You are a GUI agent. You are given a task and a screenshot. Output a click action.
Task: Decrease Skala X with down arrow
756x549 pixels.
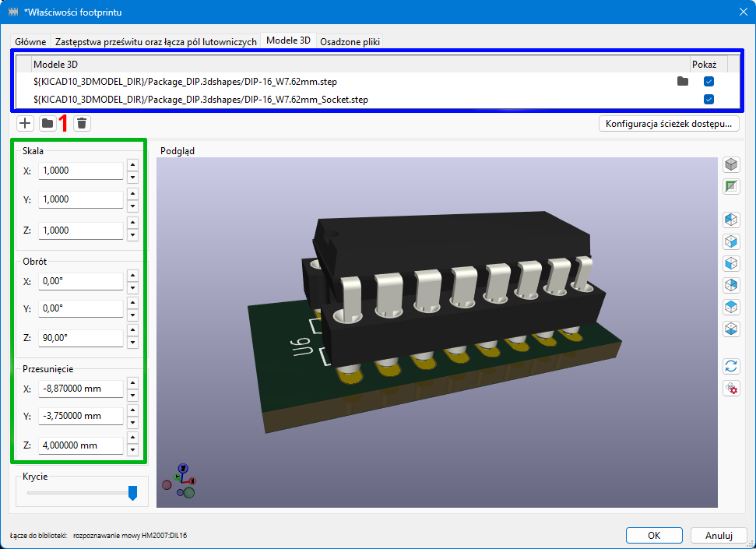[132, 177]
